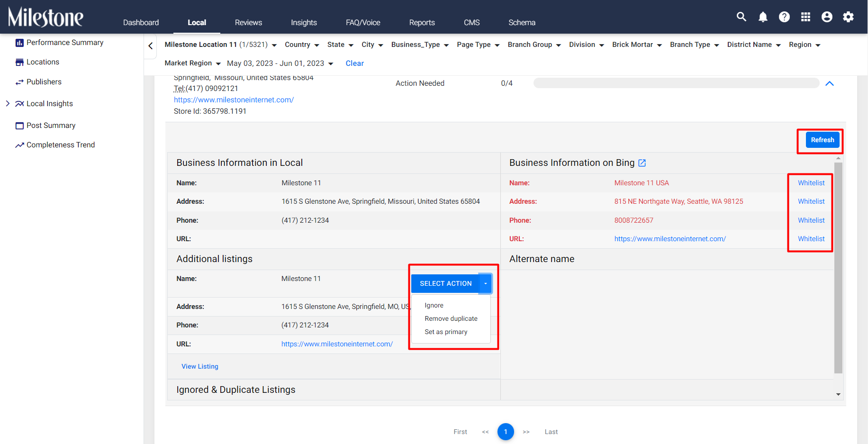Viewport: 868px width, 444px height.
Task: Open Bing listing external link icon
Action: pyautogui.click(x=642, y=163)
